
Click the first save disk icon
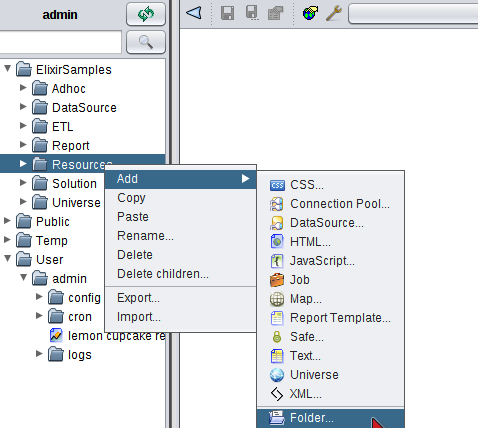(x=227, y=13)
